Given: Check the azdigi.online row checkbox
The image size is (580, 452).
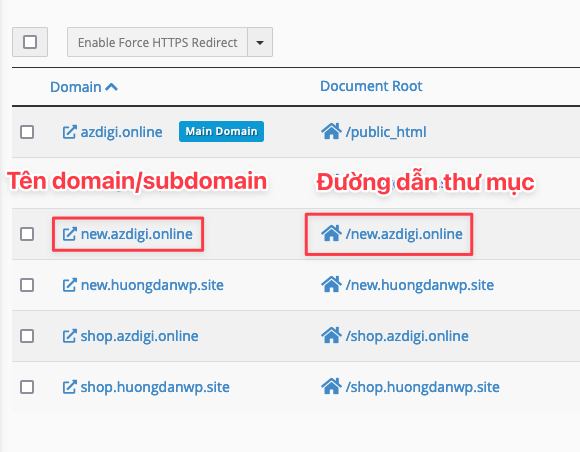Looking at the screenshot, I should click(27, 132).
